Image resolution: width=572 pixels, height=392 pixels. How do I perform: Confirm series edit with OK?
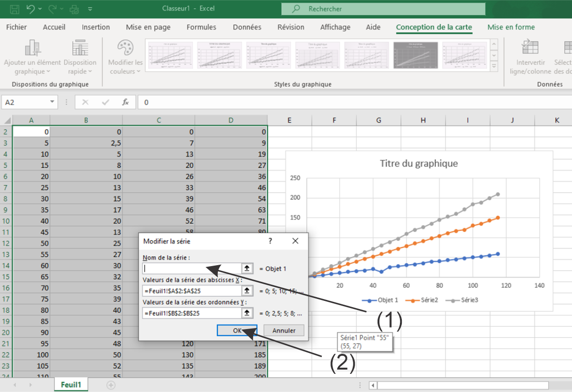[x=237, y=330]
